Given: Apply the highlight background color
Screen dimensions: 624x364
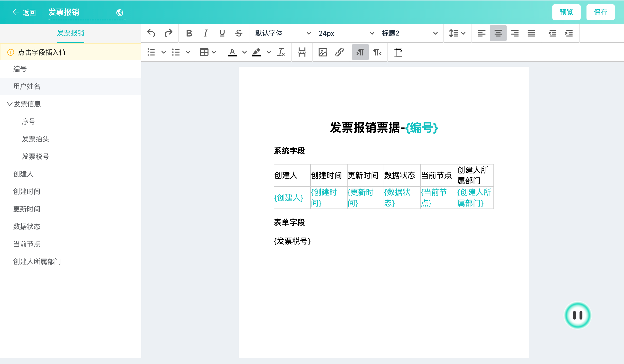Looking at the screenshot, I should [256, 52].
